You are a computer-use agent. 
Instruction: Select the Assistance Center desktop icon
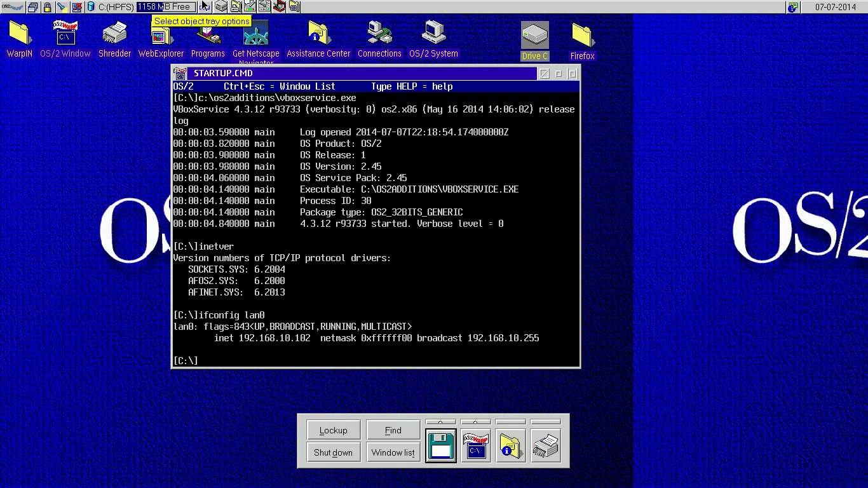coord(318,39)
